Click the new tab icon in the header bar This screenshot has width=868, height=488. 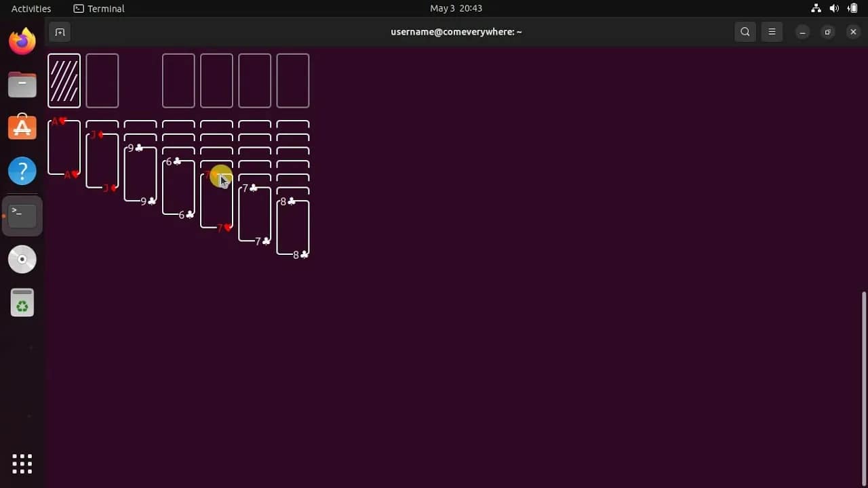60,31
